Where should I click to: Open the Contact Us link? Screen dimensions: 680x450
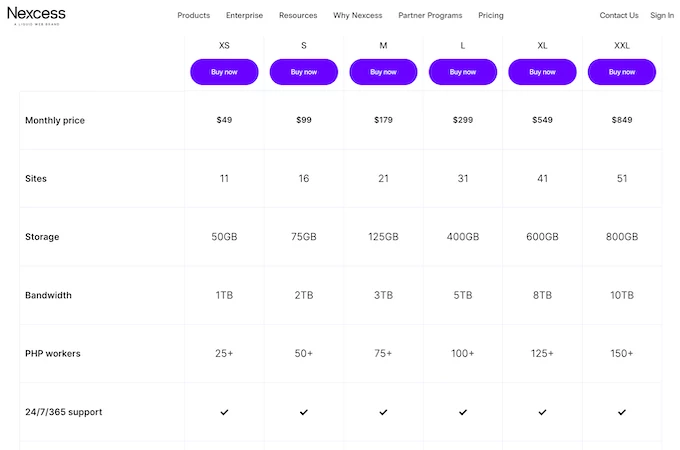[x=619, y=16]
